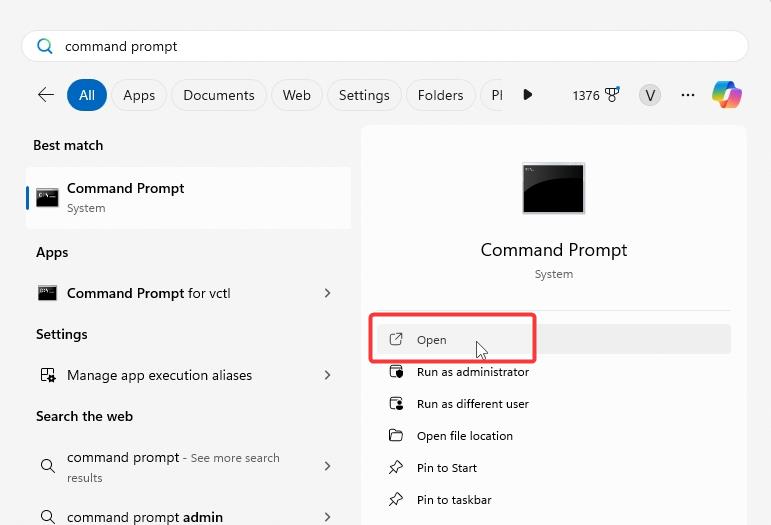Screen dimensions: 771x525
Task: Click the Command Prompt icon in Best match
Action: [x=47, y=197]
